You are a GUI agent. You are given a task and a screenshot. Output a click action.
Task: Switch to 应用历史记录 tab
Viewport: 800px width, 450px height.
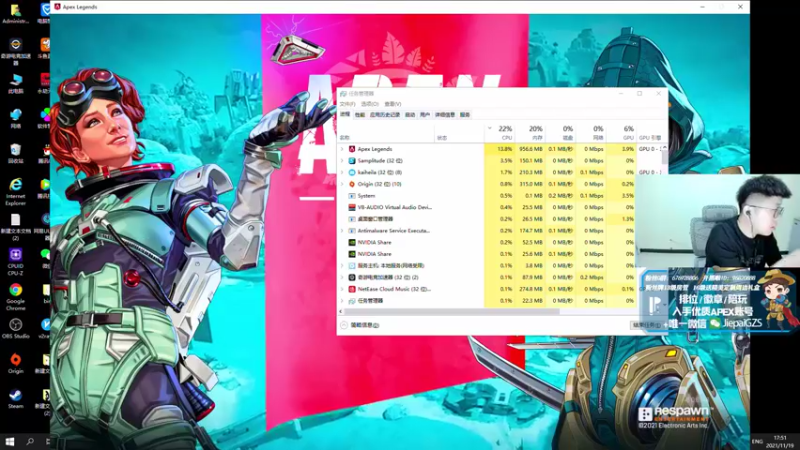385,115
